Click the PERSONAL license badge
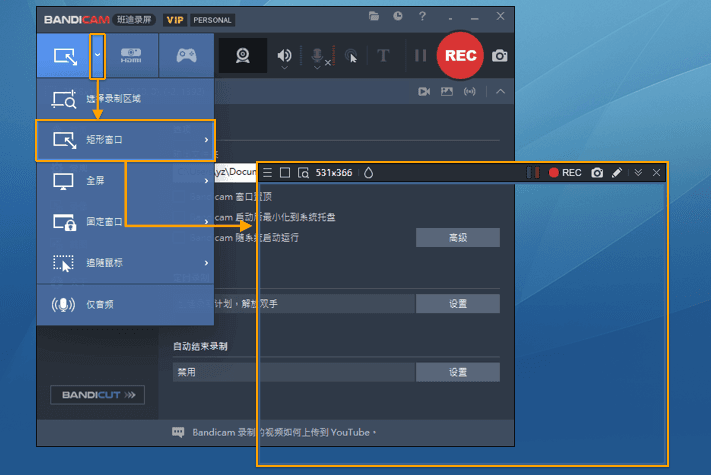711x475 pixels. click(212, 20)
